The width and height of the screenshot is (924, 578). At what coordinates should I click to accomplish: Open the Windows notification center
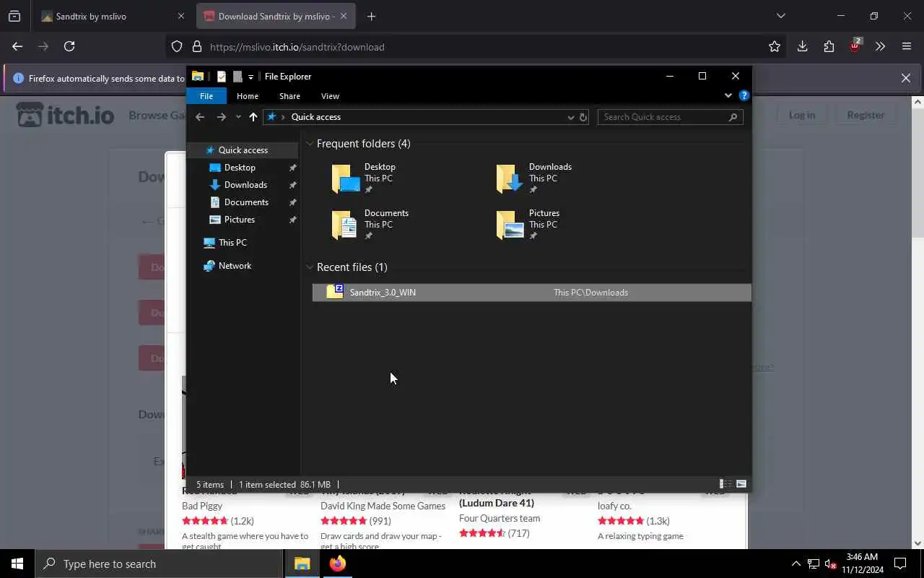tap(901, 564)
